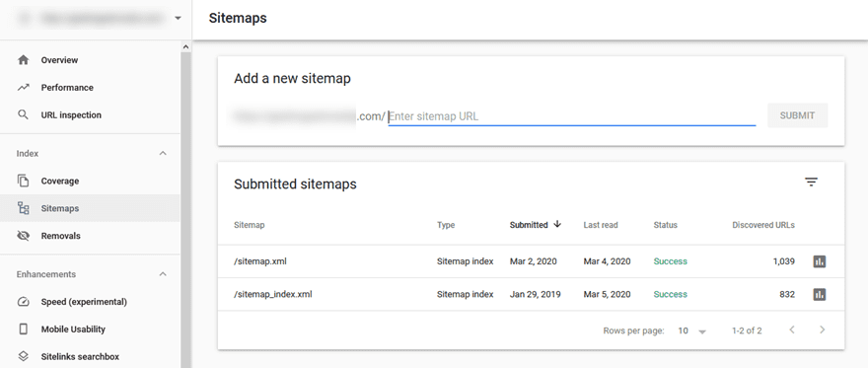The width and height of the screenshot is (868, 368).
Task: Open the Overview menu item
Action: click(x=90, y=60)
